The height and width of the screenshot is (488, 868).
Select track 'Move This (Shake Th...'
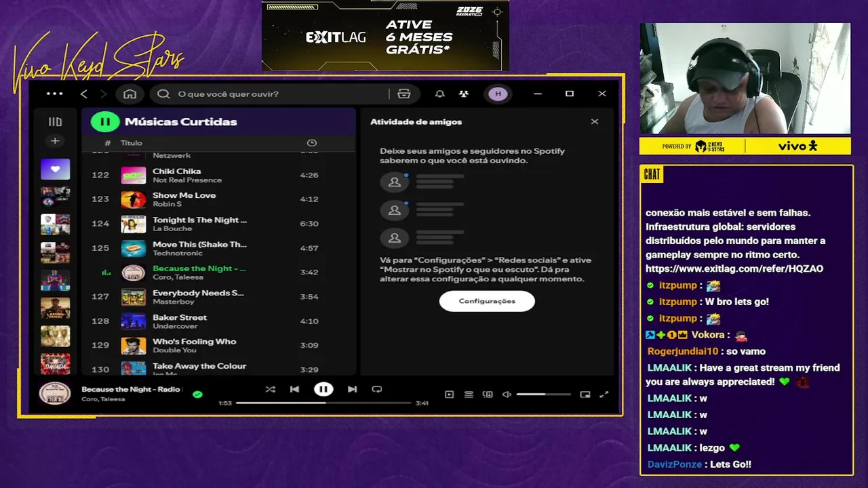199,244
